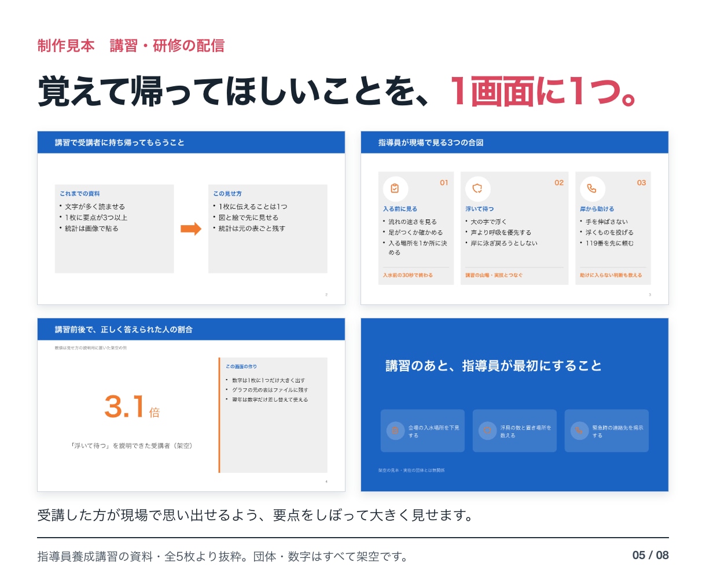Click the orange footnote 入水前の30秒で終わる
Screen dimensions: 706x588
(408, 275)
